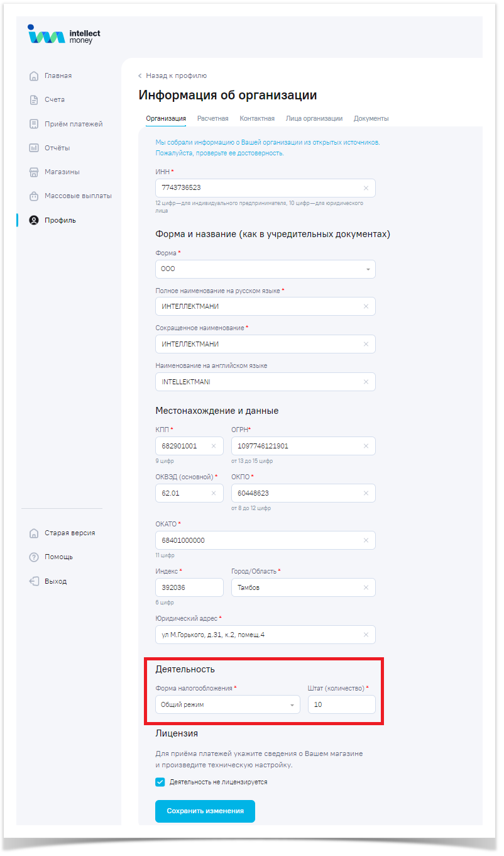Click the Счета document icon
This screenshot has width=504, height=856.
[x=34, y=100]
